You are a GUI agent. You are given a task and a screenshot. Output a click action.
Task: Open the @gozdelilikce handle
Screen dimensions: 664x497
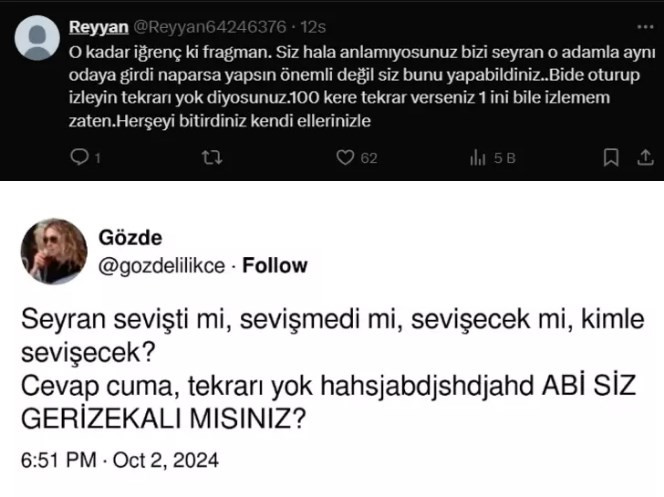coord(162,265)
